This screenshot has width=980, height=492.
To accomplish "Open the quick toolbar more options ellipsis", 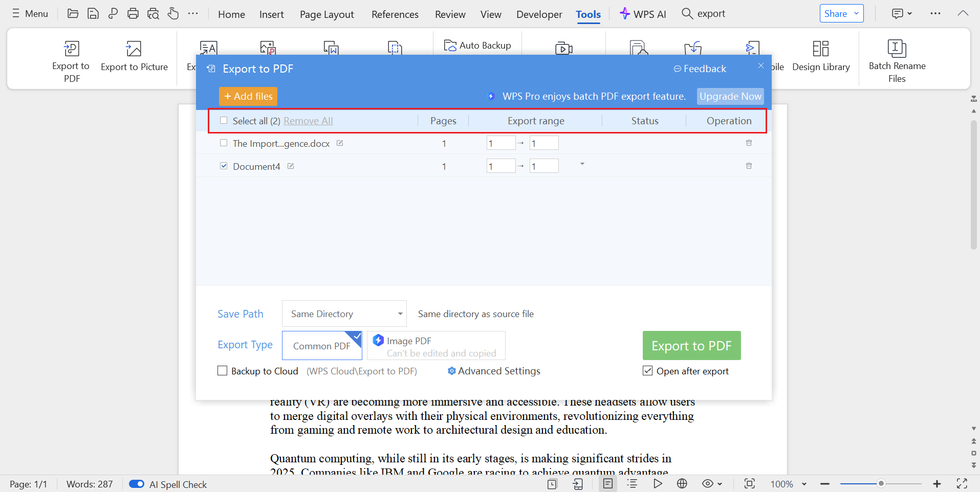I will 193,13.
